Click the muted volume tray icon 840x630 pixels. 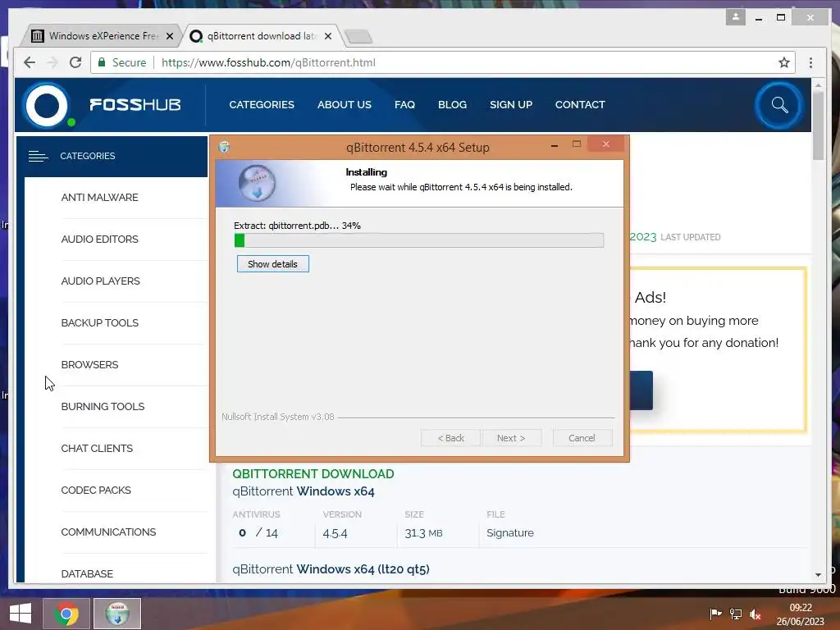[x=756, y=614]
